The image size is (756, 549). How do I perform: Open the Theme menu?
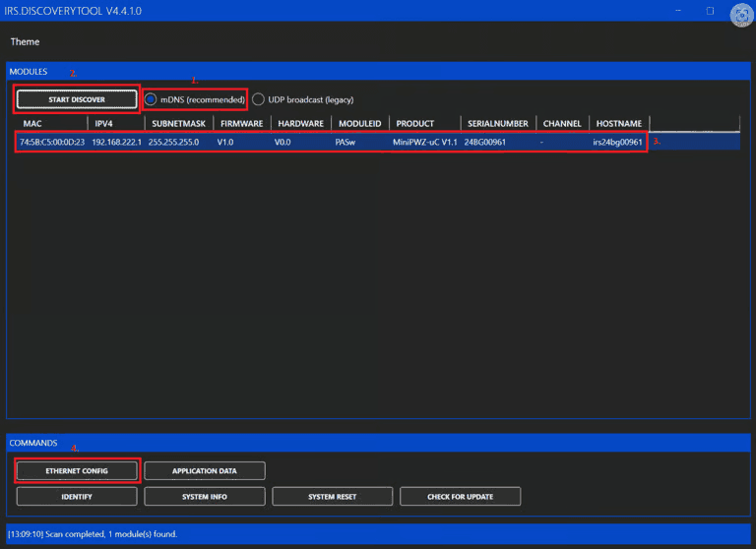pos(25,42)
